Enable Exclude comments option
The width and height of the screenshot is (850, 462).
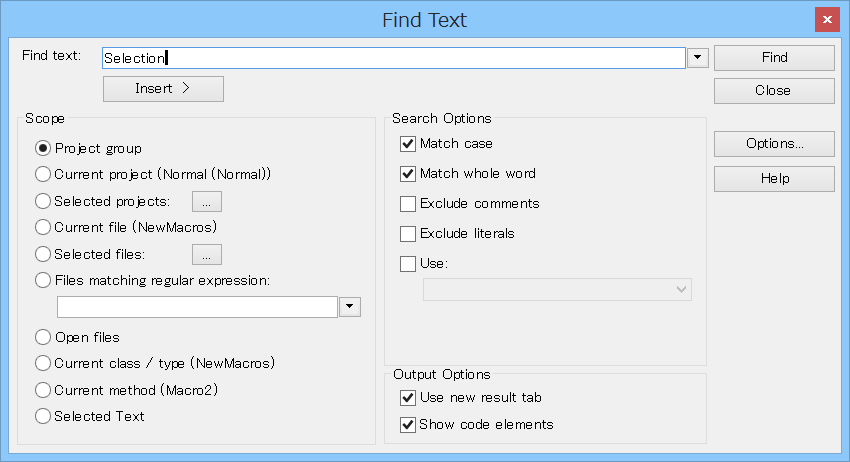click(x=408, y=204)
